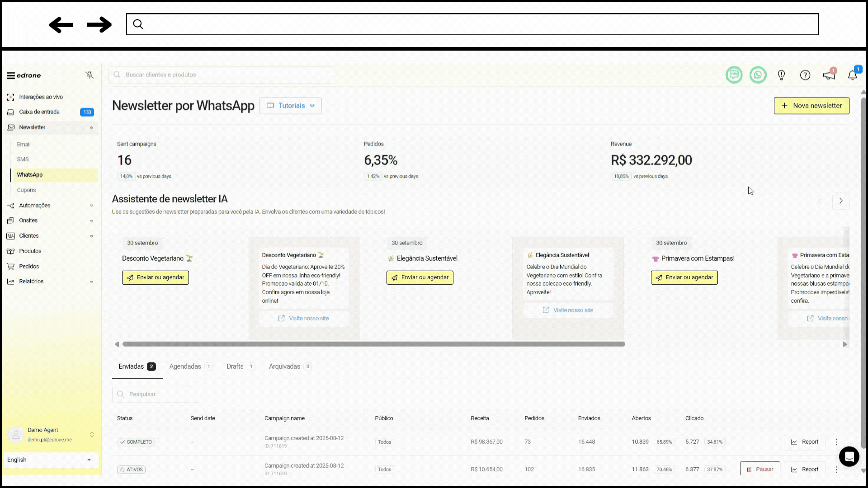Toggle the edrone hamburger menu icon
The width and height of the screenshot is (868, 488).
point(10,75)
